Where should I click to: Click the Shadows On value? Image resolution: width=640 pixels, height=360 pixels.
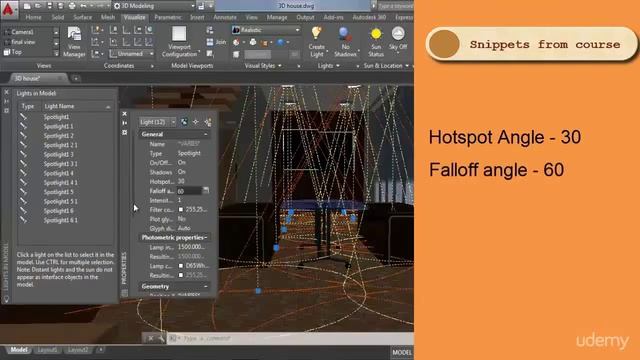[182, 172]
